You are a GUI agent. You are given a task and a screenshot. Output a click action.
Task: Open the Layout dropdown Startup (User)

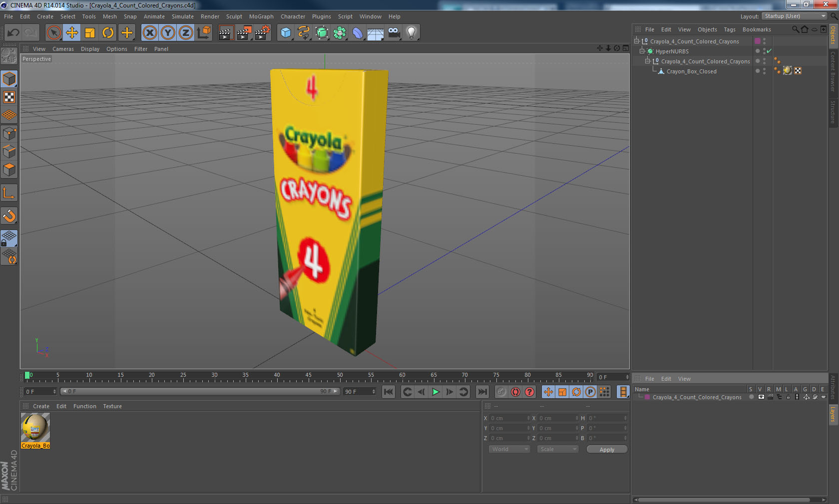click(795, 16)
